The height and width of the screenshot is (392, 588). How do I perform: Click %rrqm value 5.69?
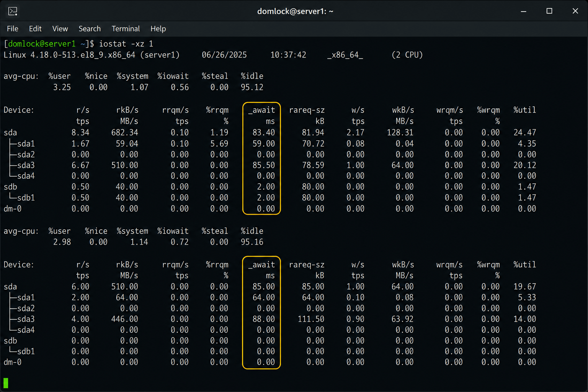coord(219,144)
